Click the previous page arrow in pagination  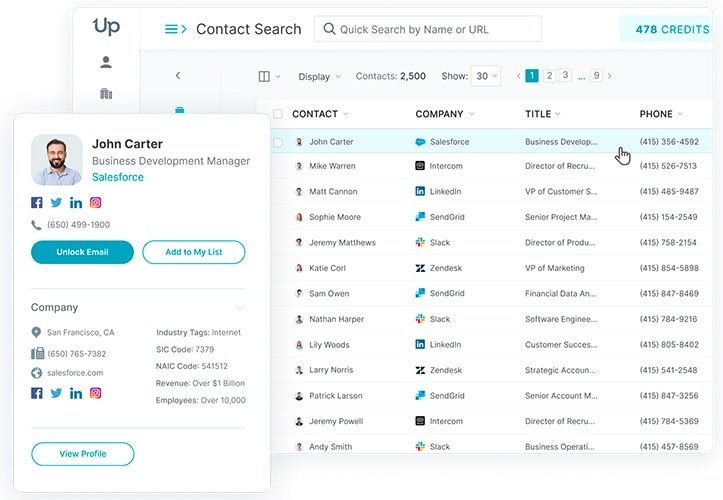[519, 76]
